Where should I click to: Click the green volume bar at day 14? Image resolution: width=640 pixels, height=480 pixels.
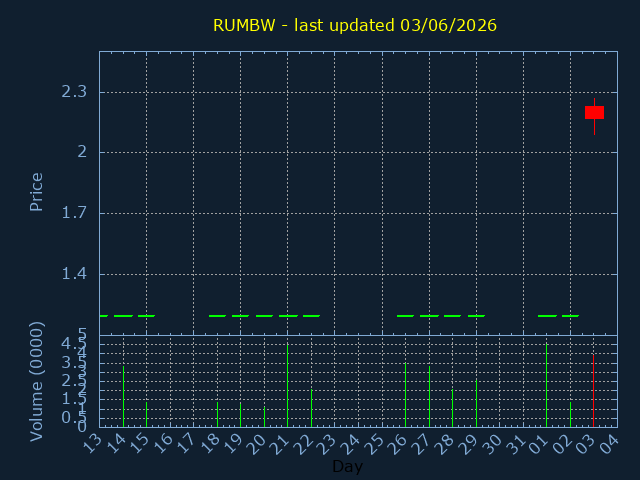[x=123, y=396]
